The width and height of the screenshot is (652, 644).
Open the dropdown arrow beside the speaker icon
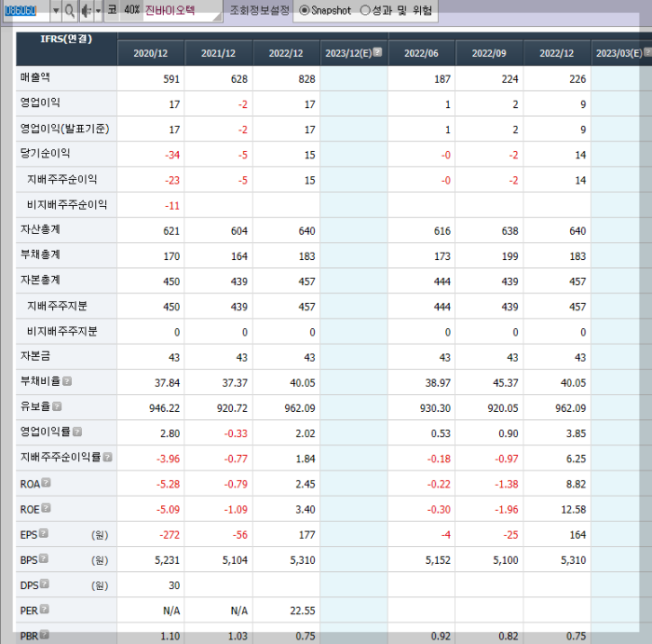(98, 11)
